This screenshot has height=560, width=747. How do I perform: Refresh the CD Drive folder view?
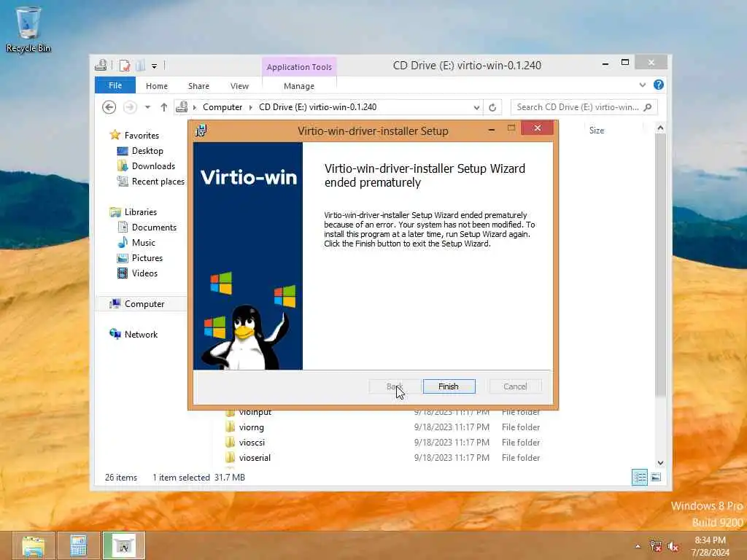click(492, 108)
